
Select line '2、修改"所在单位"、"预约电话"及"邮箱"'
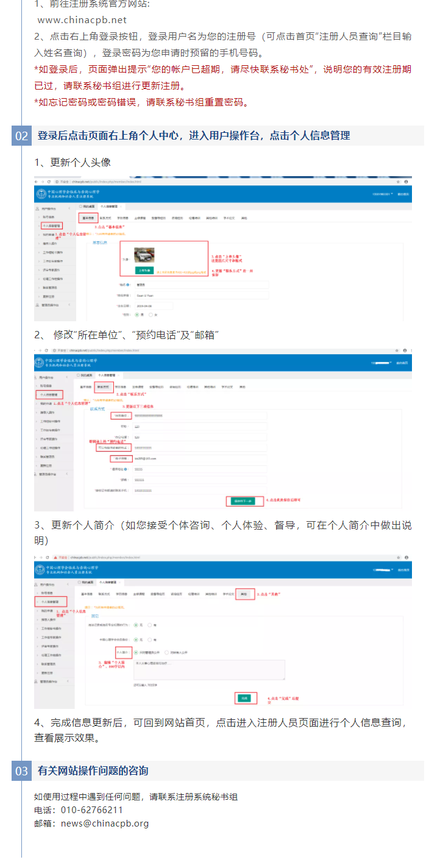[x=127, y=335]
